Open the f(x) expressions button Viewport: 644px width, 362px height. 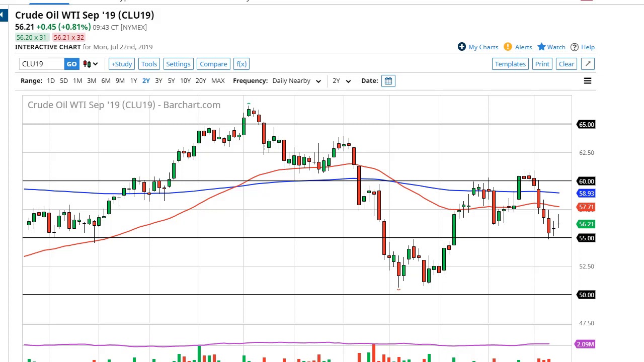[242, 64]
